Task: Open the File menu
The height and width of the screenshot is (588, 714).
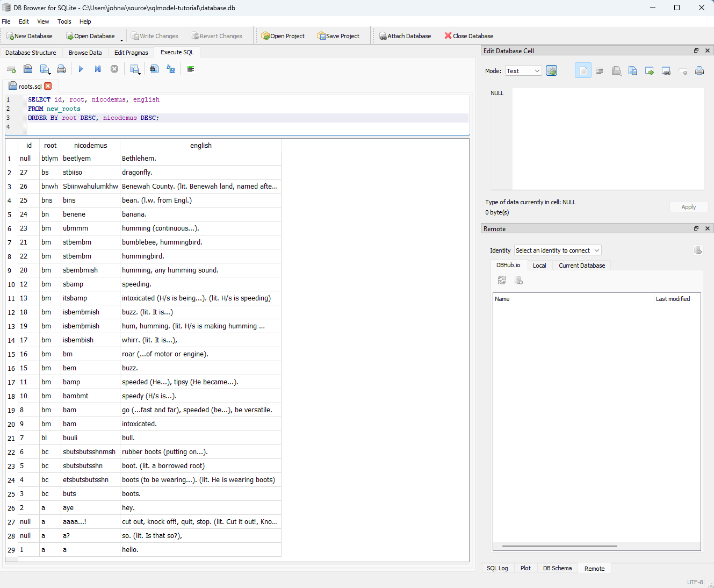Action: click(6, 21)
